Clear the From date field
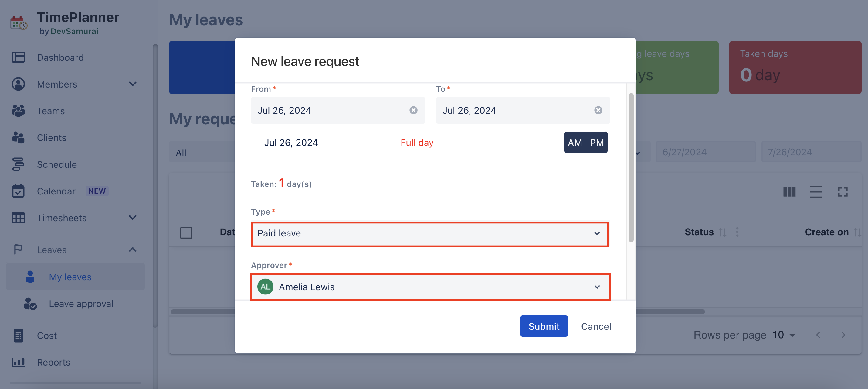This screenshot has width=868, height=389. pos(413,110)
